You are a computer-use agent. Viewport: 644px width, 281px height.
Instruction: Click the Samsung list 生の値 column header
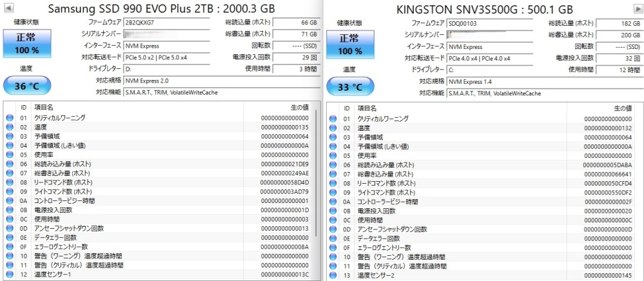278,107
